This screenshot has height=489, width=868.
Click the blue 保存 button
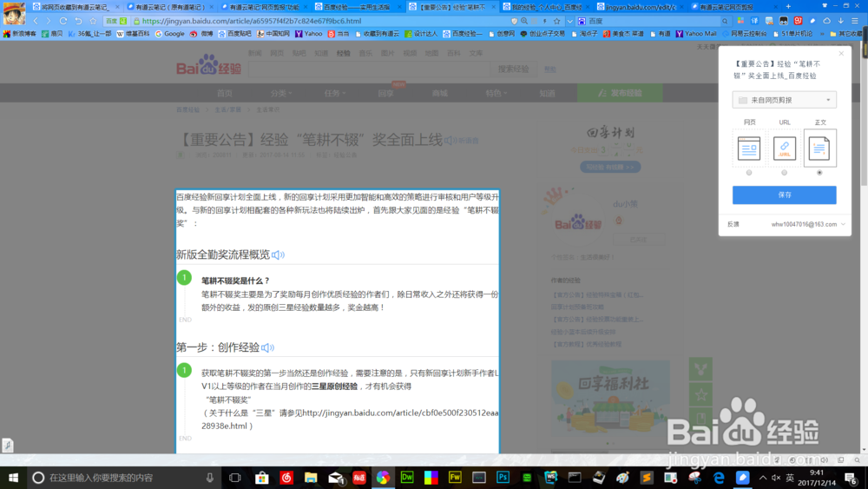(x=785, y=195)
